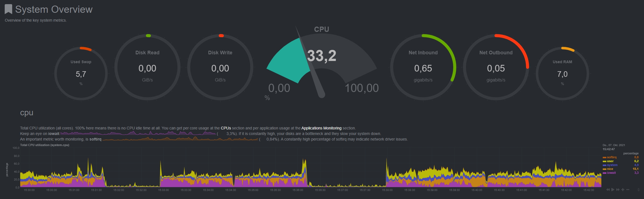
Task: Toggle the system dimension in chart legend
Action: point(612,165)
